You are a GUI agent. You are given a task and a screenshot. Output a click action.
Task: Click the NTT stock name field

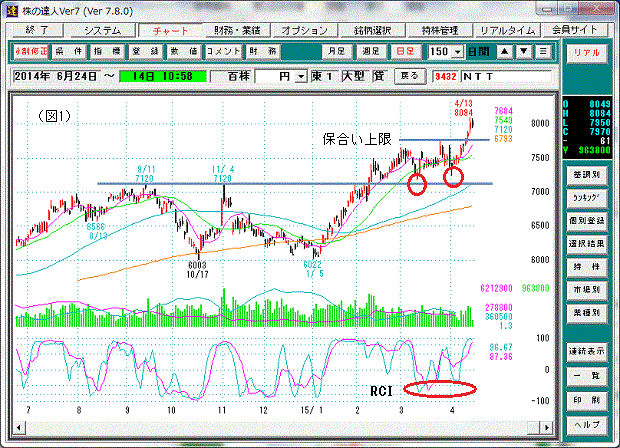506,77
